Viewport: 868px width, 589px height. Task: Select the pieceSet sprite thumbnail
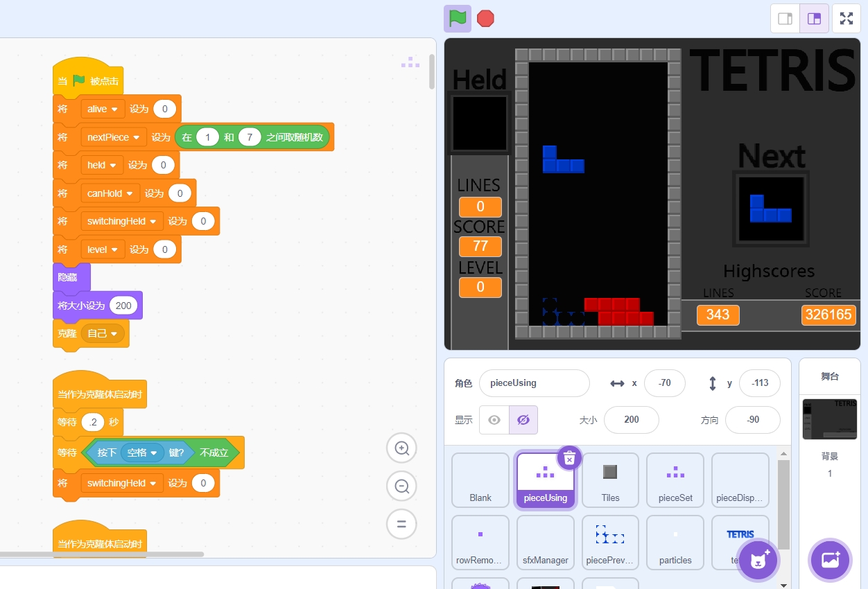(675, 480)
